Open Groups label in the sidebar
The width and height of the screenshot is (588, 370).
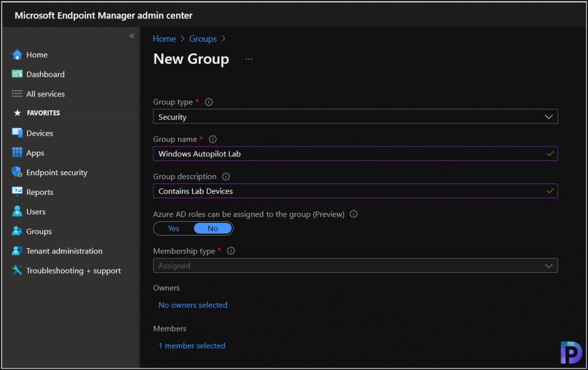39,232
